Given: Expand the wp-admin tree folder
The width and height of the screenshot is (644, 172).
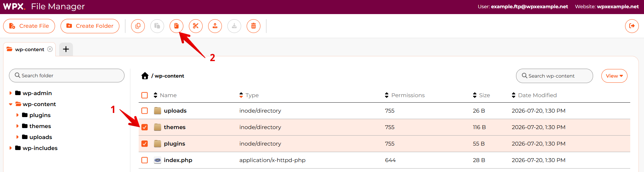Looking at the screenshot, I should [x=11, y=93].
